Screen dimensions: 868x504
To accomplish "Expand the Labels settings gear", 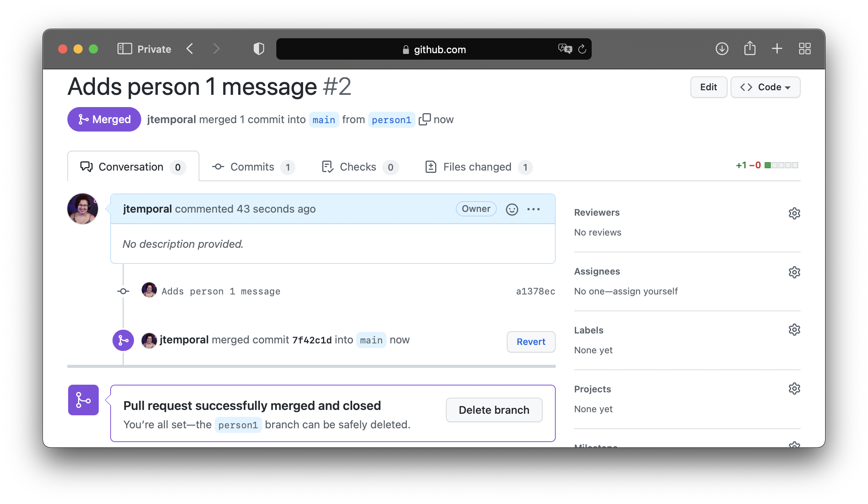I will pyautogui.click(x=795, y=330).
